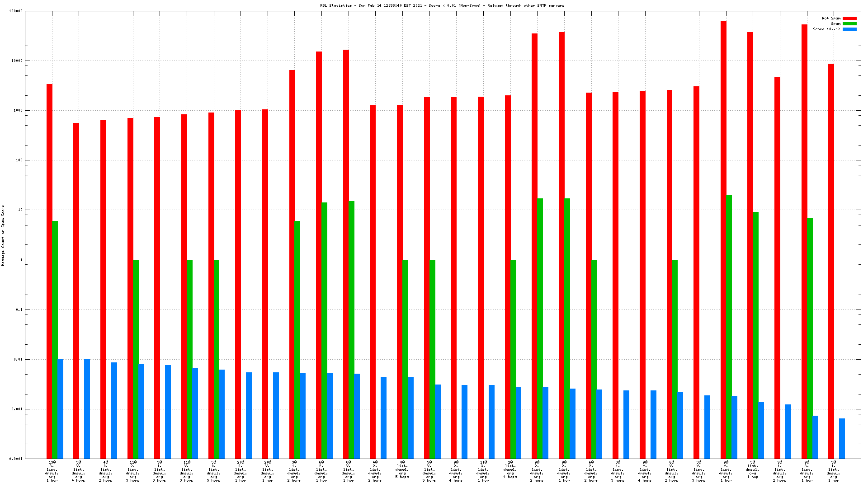Click the 100000 y-axis tick label

(x=16, y=11)
